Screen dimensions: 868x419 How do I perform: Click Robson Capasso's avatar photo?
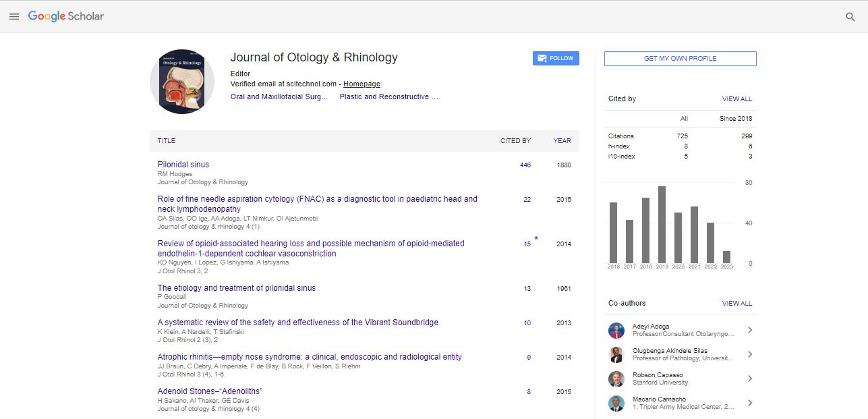point(616,379)
